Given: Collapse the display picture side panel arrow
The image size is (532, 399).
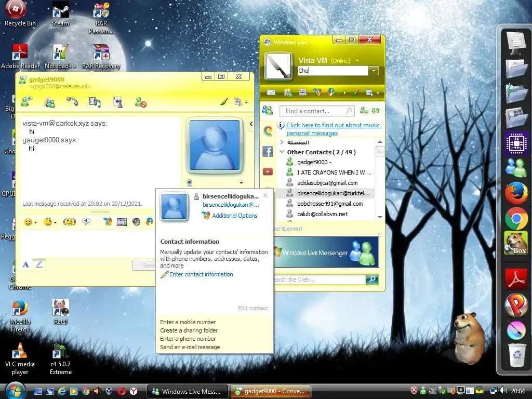Looking at the screenshot, I should pos(251,124).
